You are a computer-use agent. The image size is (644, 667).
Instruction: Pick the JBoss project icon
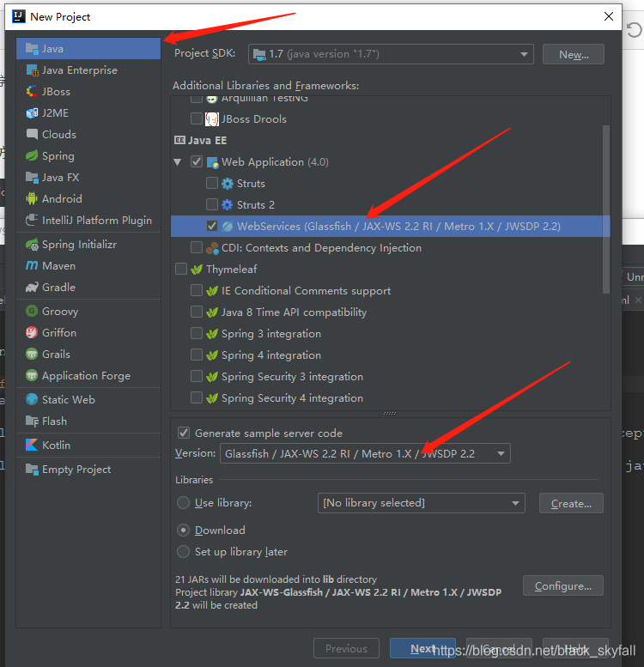coord(32,92)
